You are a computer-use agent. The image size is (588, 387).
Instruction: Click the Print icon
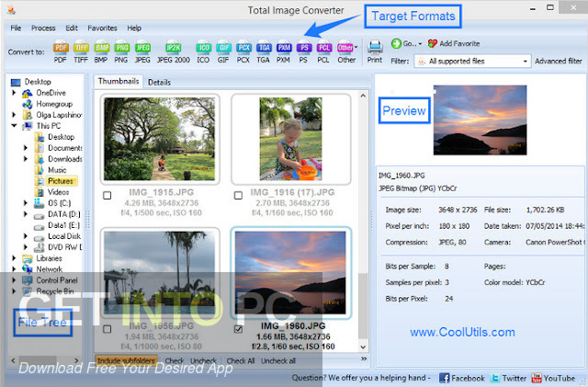(x=375, y=51)
